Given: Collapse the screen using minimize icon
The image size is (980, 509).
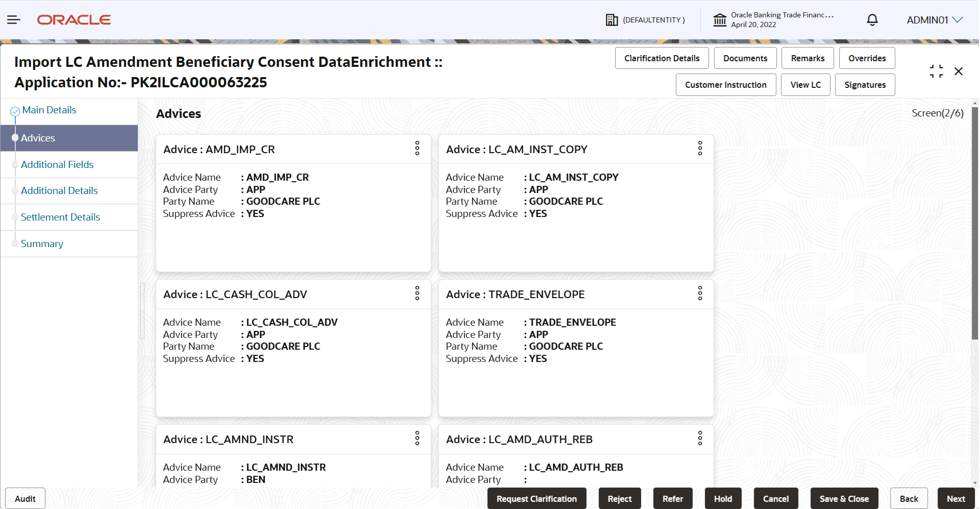Looking at the screenshot, I should click(936, 71).
